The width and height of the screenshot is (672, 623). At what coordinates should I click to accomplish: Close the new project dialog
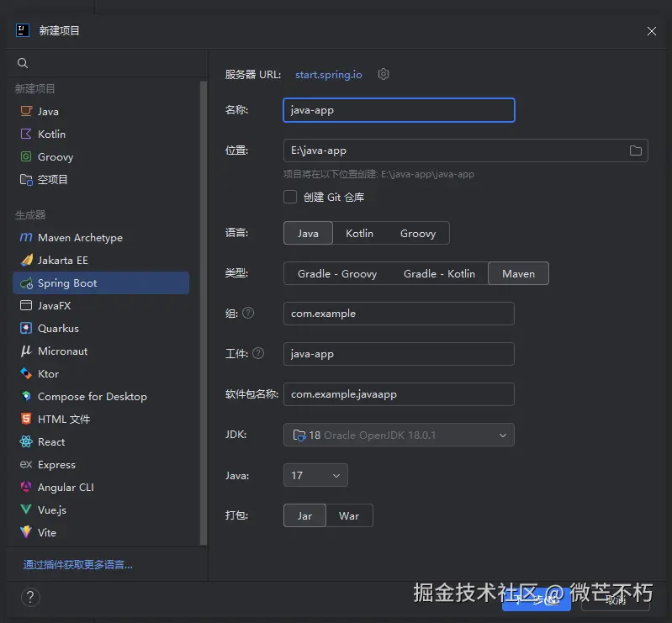coord(652,31)
